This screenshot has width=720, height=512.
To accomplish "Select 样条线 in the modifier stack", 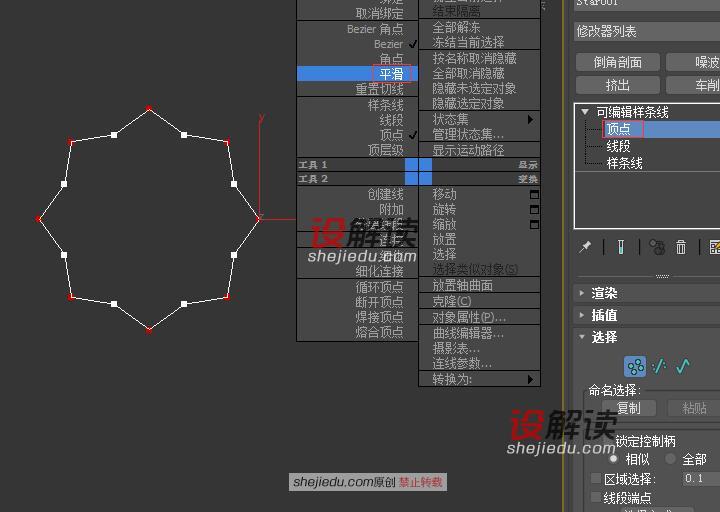I will 624,163.
